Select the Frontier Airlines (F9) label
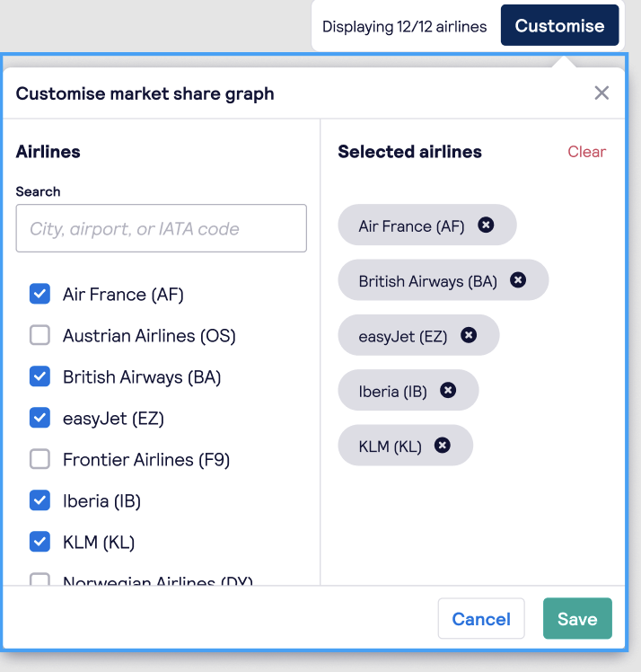The width and height of the screenshot is (641, 672). coord(146,460)
